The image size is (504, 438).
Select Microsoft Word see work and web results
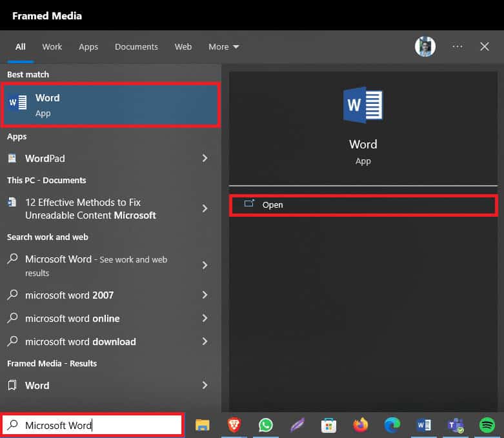(x=110, y=265)
